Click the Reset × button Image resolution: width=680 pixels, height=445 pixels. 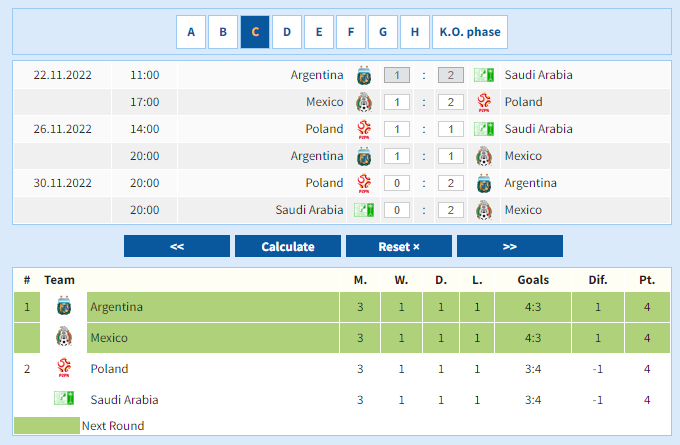coord(398,246)
